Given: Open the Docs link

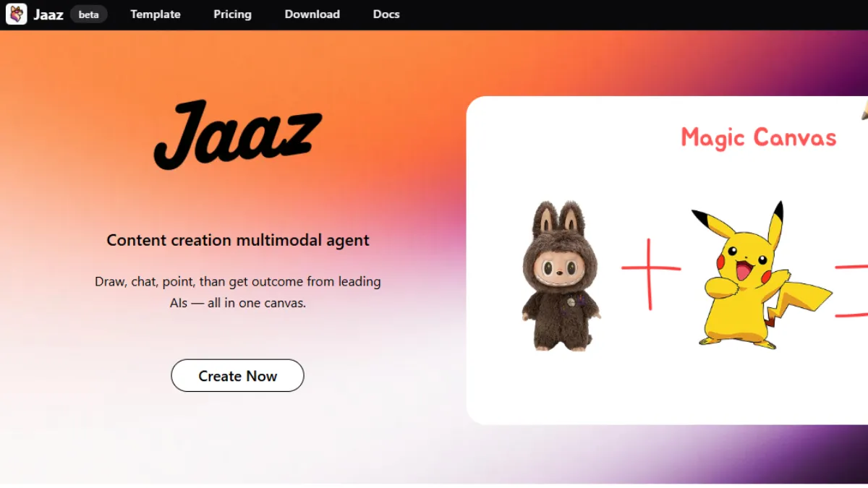Looking at the screenshot, I should [x=386, y=14].
